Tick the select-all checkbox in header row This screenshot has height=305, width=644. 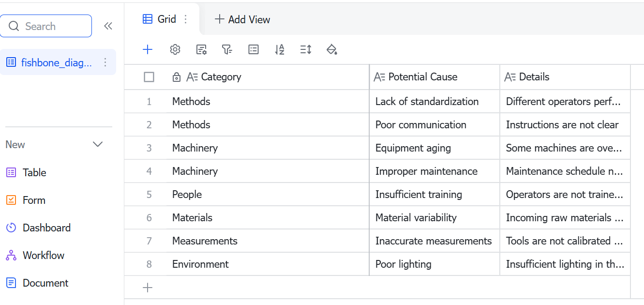tap(149, 77)
